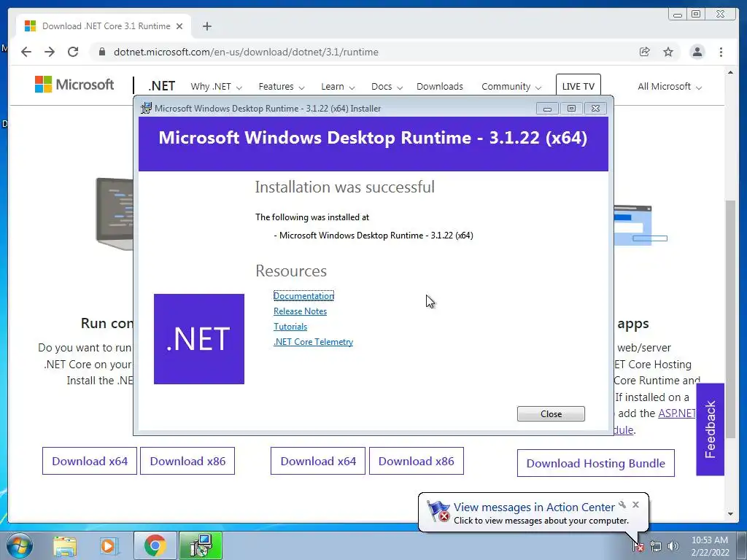Viewport: 747px width, 560px height.
Task: Bookmark this page with the star icon
Action: 668,52
